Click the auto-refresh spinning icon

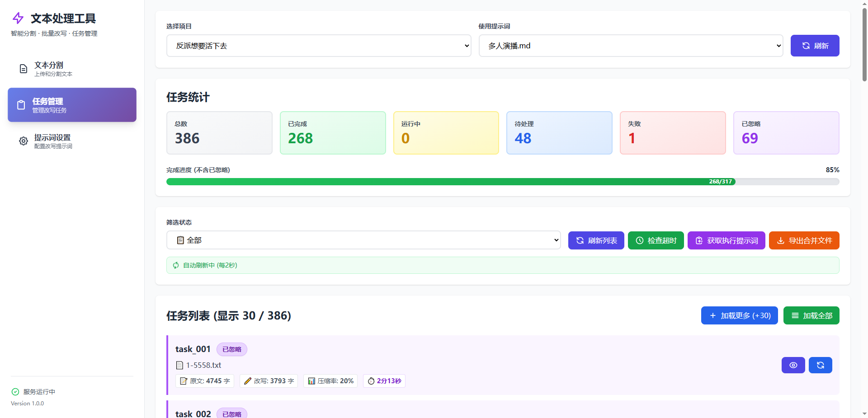click(176, 265)
